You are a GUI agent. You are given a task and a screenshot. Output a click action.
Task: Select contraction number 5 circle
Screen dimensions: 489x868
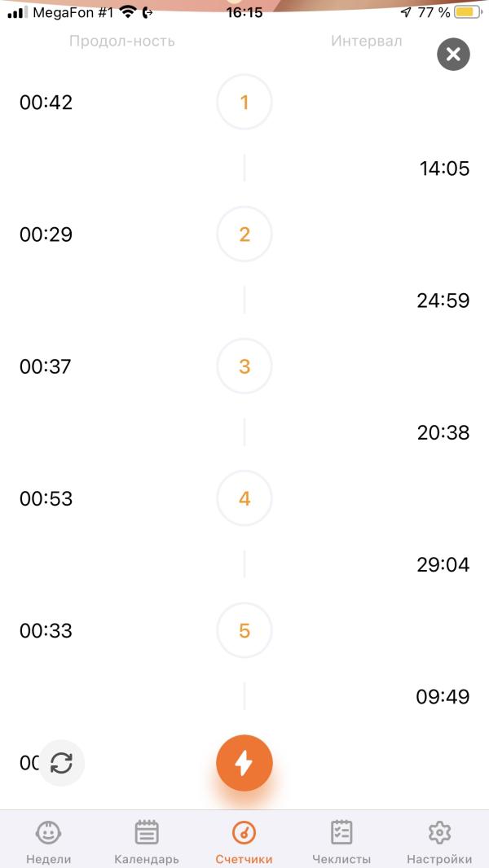(x=244, y=630)
